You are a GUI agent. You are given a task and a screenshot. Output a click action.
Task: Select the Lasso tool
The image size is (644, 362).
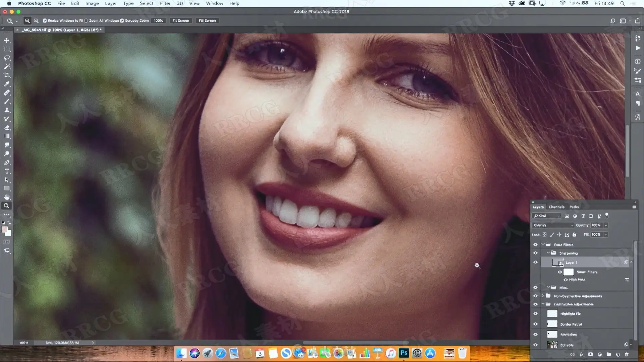coord(7,58)
